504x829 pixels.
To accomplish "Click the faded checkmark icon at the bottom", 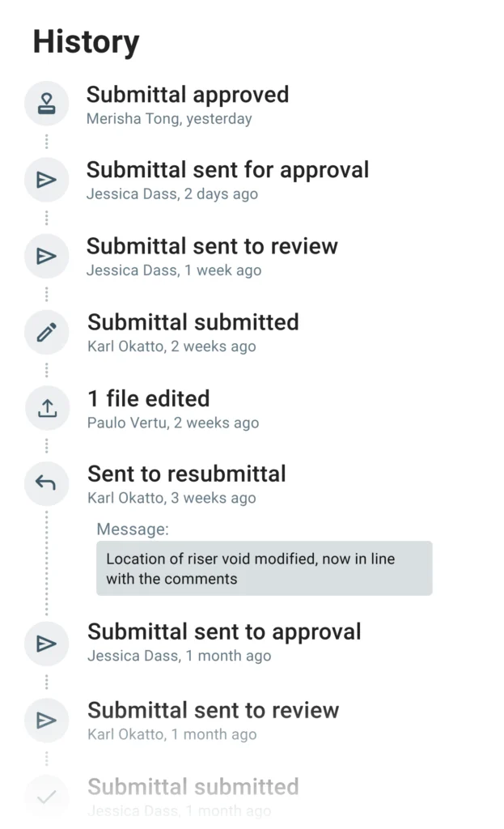I will 46,797.
